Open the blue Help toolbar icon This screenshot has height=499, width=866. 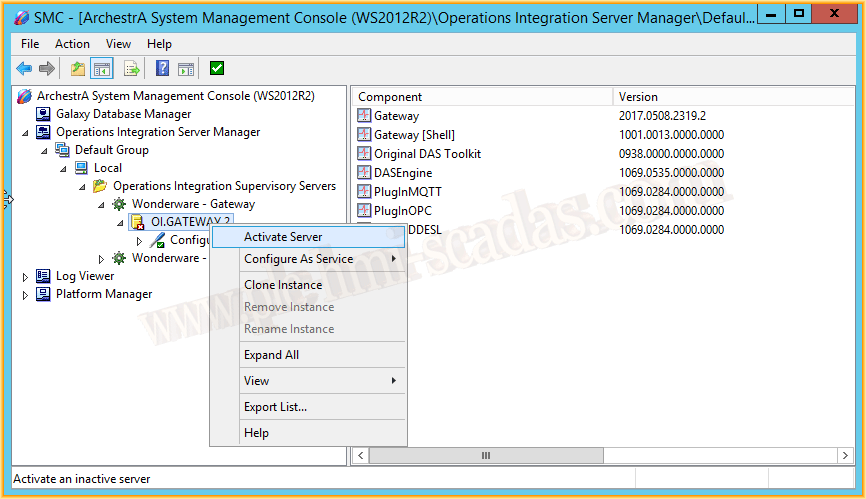pos(162,68)
